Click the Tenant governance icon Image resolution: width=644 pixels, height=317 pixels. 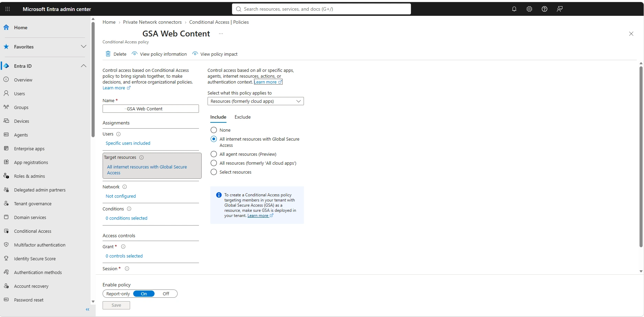6,203
